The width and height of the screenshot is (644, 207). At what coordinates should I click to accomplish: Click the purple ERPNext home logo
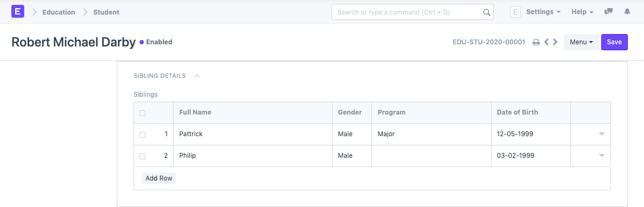tap(18, 11)
